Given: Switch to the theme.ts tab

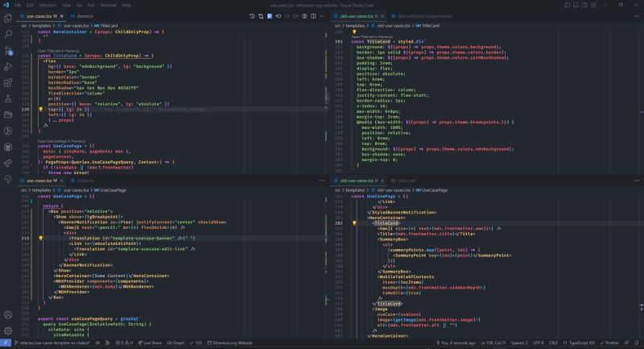Looking at the screenshot, I should click(82, 15).
